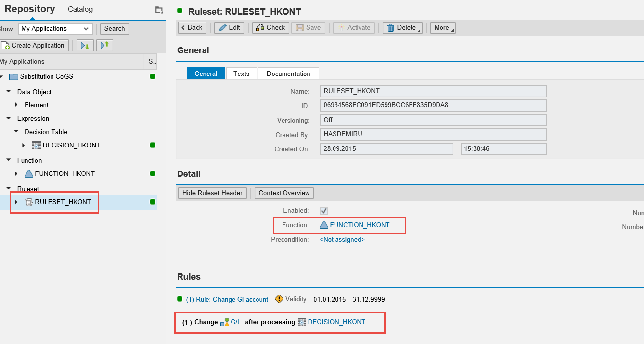Image resolution: width=644 pixels, height=344 pixels.
Task: Click the validity warning diamond icon
Action: [279, 299]
